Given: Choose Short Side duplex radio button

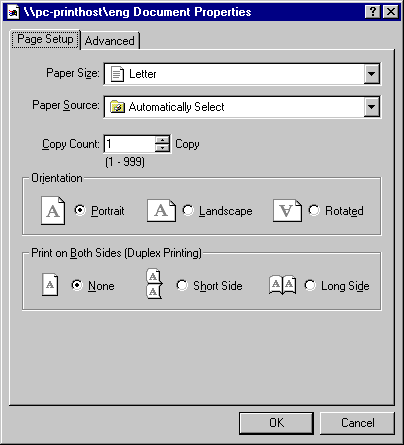Looking at the screenshot, I should point(182,285).
